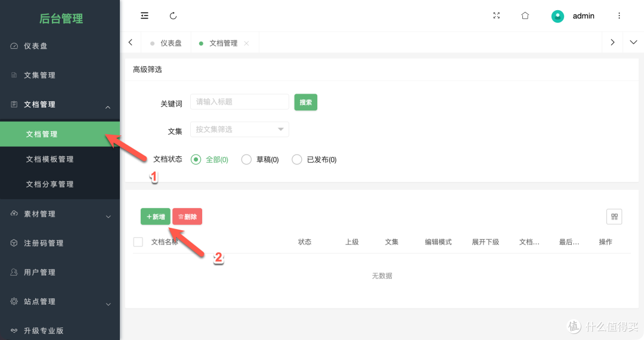
Task: Select the 草稿(0) status radio
Action: (x=246, y=159)
